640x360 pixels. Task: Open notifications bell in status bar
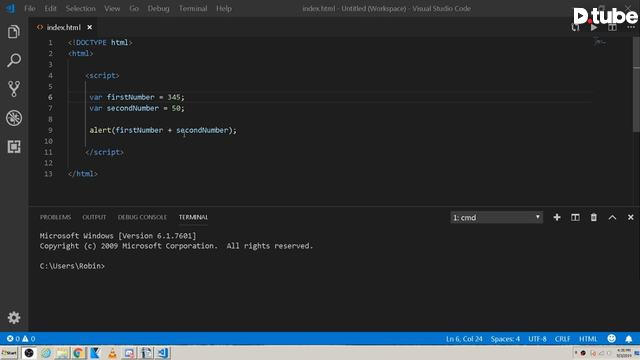click(x=629, y=339)
